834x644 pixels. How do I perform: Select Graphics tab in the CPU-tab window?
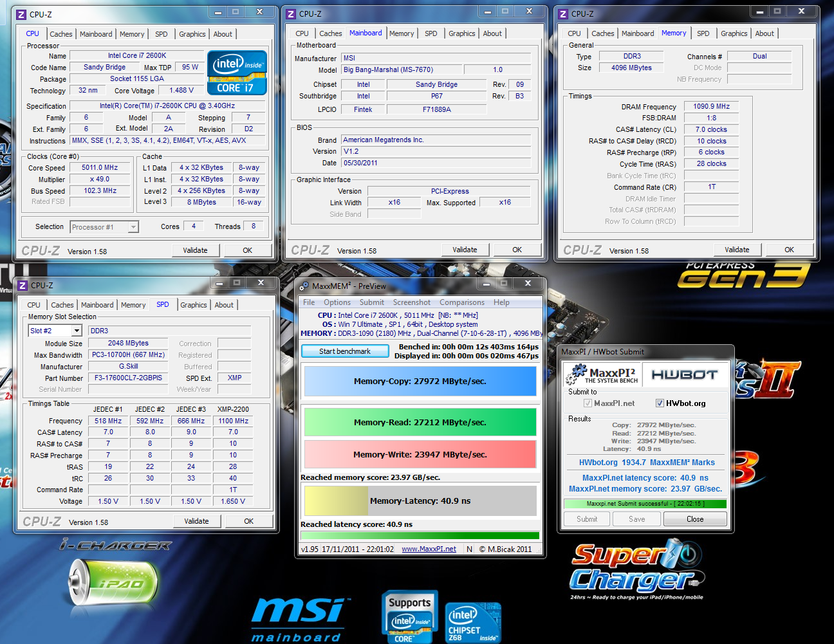click(x=192, y=34)
